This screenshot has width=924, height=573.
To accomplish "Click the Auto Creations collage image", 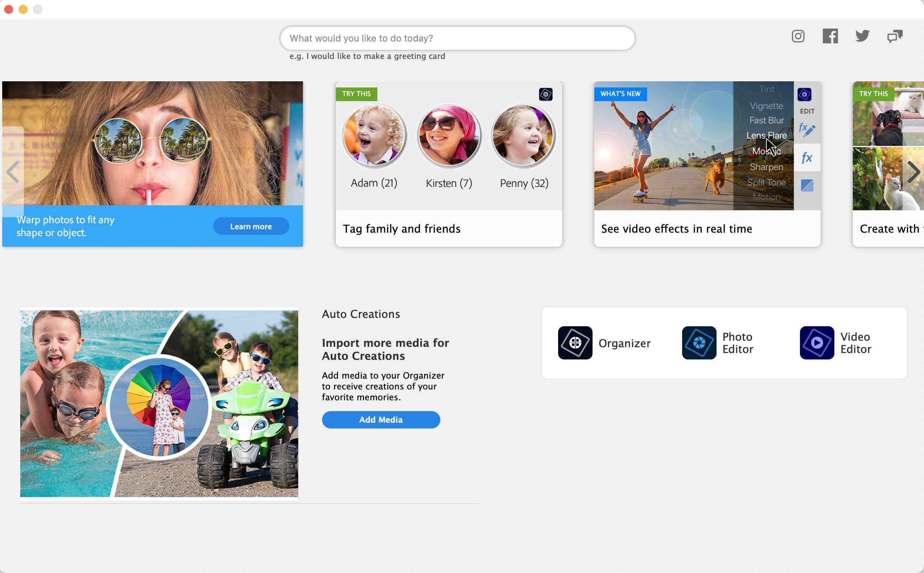I will click(159, 403).
